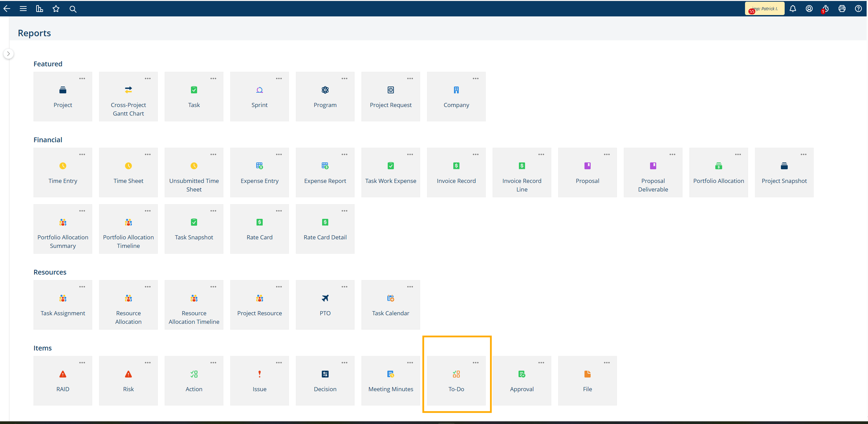The image size is (868, 424).
Task: Open the Rate Card Detail report
Action: pyautogui.click(x=325, y=229)
